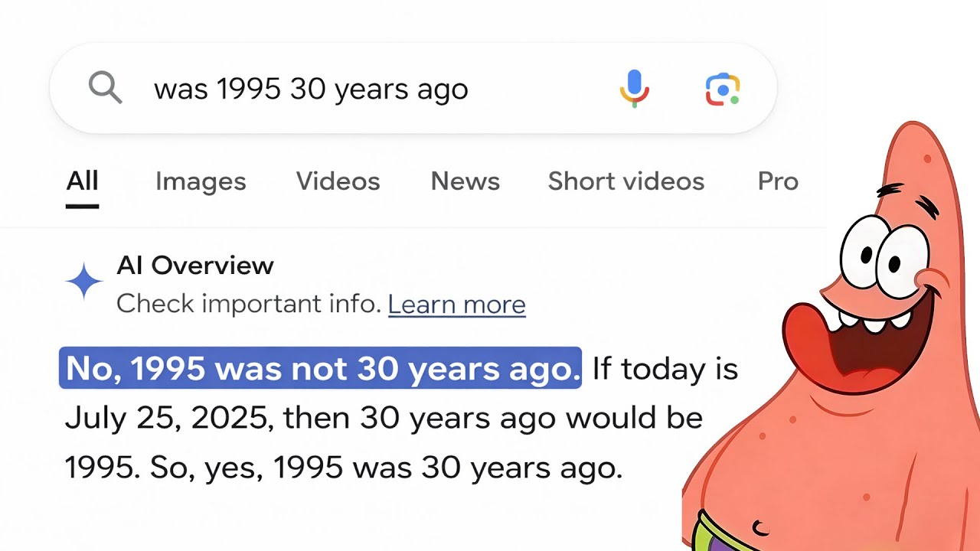Follow the Learn more link

(456, 305)
